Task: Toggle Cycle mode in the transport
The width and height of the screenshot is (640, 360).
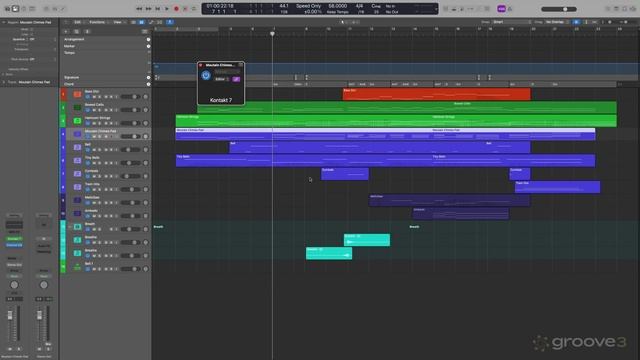Action: (194, 9)
